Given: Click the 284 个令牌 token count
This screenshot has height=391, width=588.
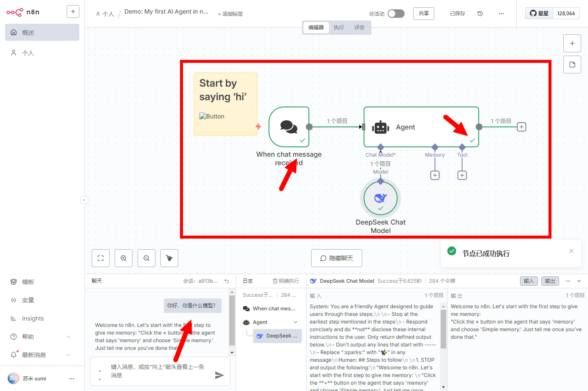Looking at the screenshot, I should click(442, 281).
